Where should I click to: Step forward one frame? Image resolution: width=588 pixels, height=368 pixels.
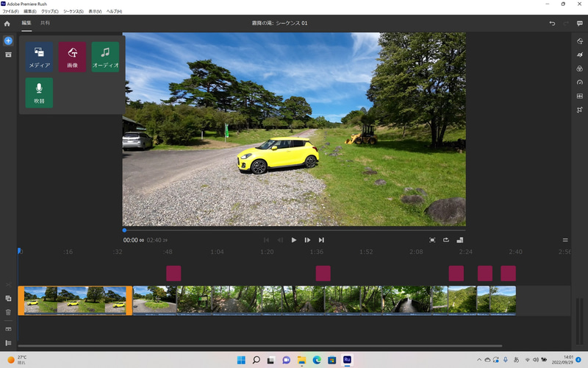(307, 240)
